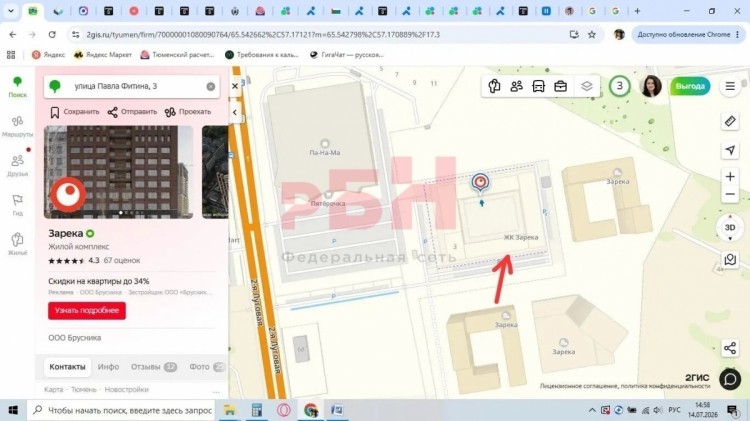Show friends on map toolbar
The image size is (750, 421).
point(517,86)
